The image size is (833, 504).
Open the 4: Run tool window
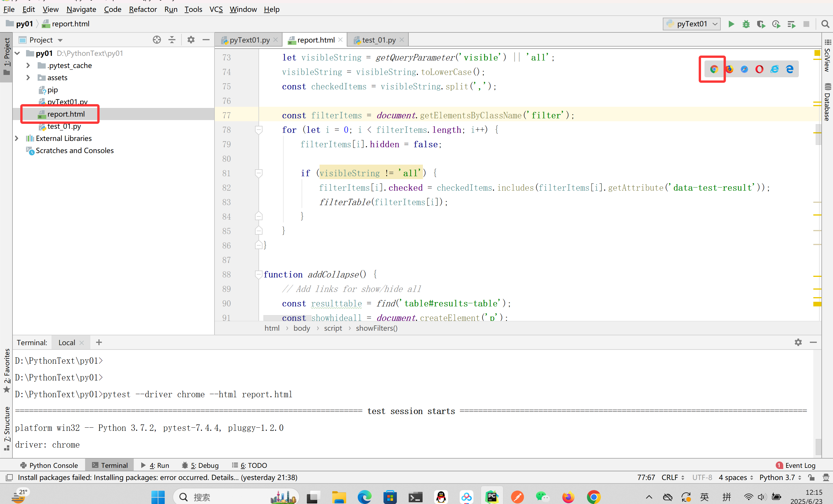pyautogui.click(x=155, y=465)
